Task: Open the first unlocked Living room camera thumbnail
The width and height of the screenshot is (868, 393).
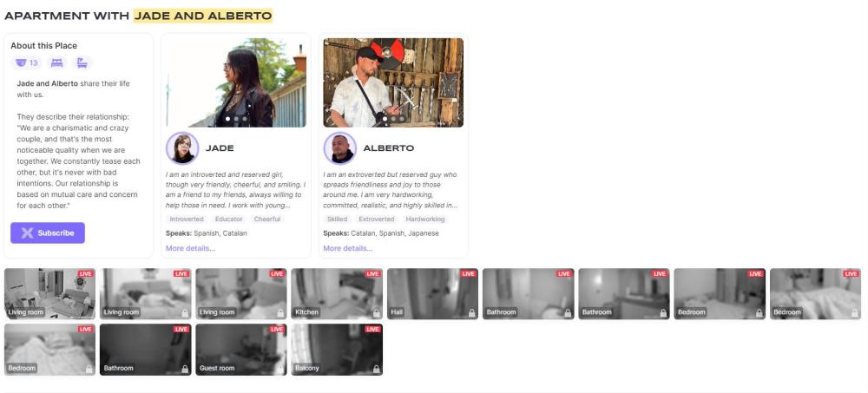Action: [49, 293]
